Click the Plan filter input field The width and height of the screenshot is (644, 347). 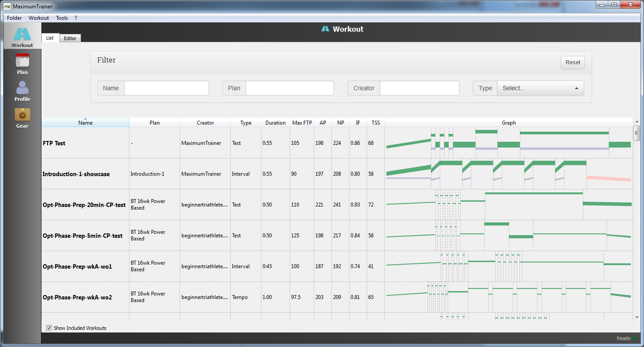(x=290, y=88)
